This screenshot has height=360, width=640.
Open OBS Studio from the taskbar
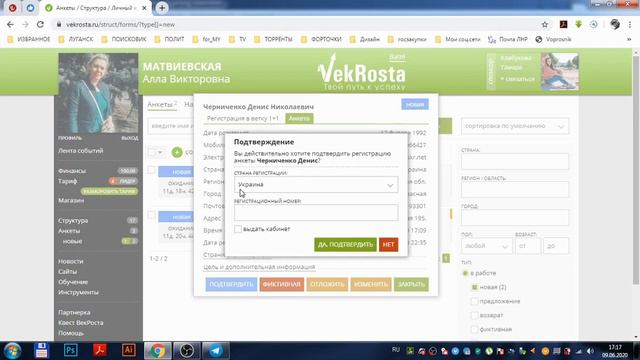point(187,350)
